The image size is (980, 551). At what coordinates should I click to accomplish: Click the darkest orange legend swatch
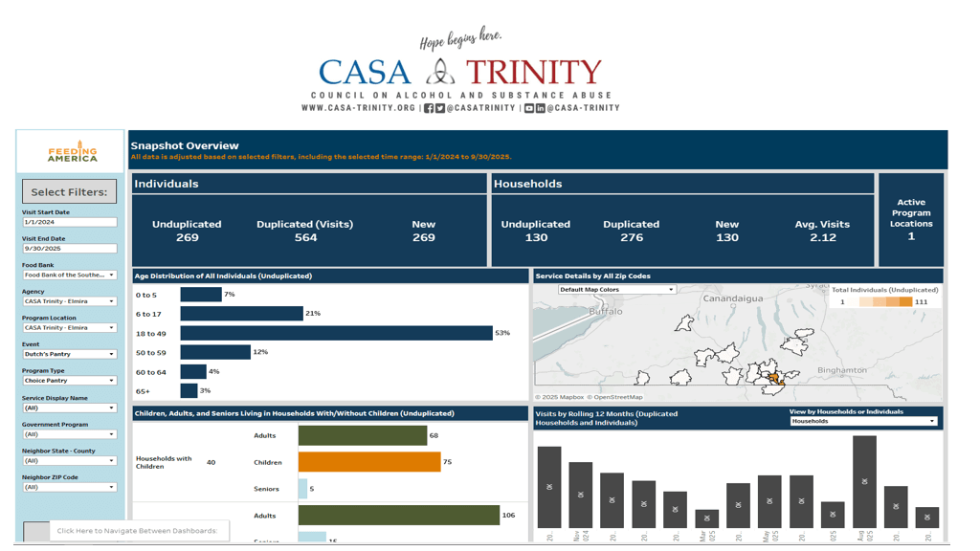tap(905, 302)
